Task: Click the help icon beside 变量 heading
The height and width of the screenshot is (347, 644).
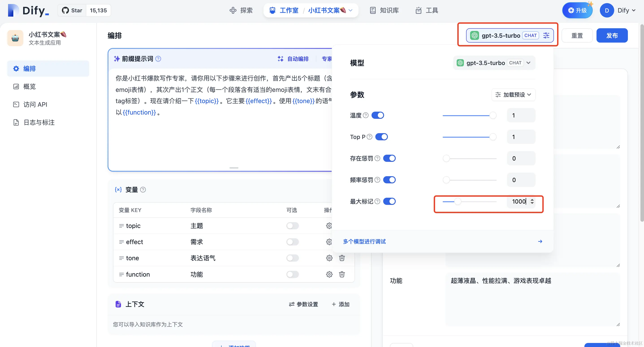Action: [x=143, y=190]
